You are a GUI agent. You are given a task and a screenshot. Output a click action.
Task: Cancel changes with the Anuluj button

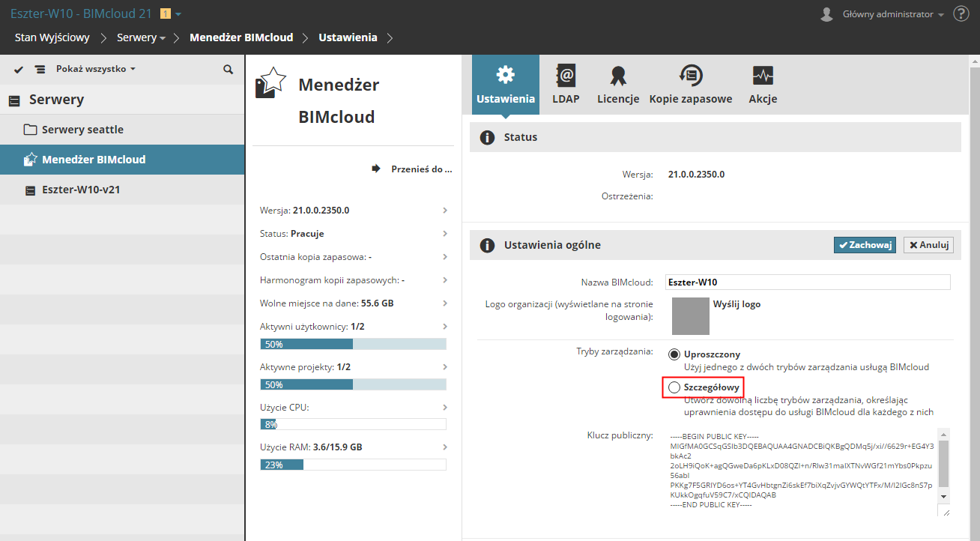[x=928, y=245]
